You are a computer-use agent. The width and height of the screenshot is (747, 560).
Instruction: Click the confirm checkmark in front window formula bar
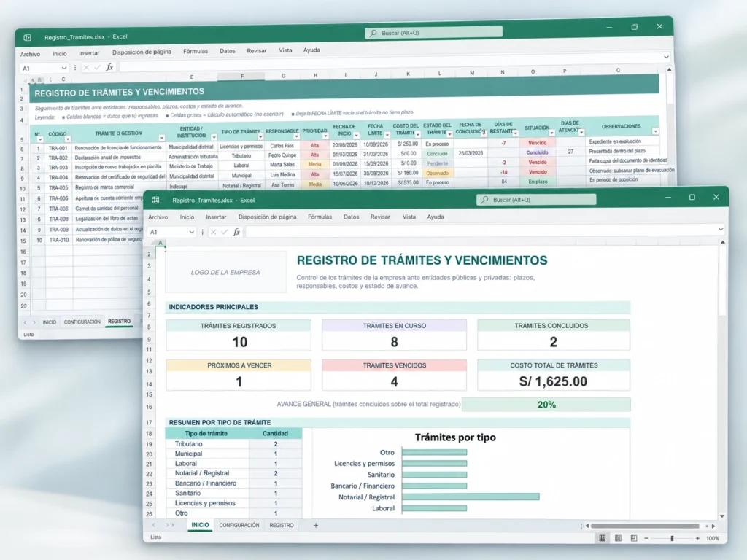click(x=225, y=232)
